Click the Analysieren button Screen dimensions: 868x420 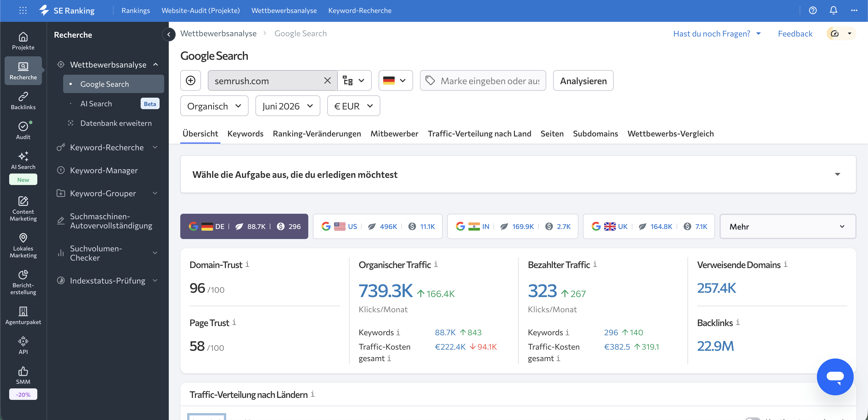583,80
